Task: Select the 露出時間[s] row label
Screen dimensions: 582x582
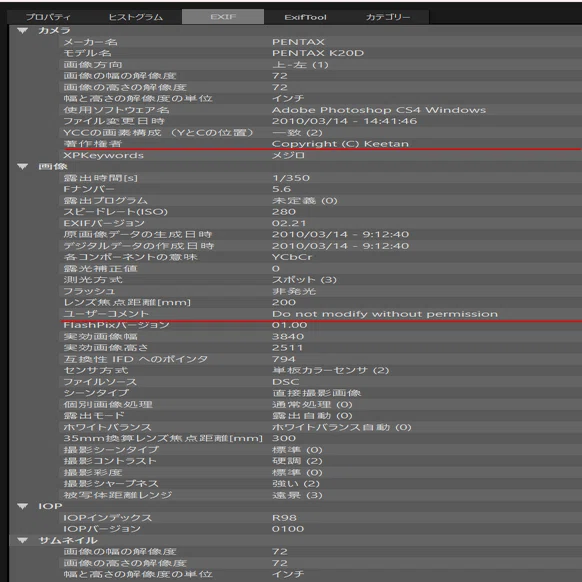Action: point(100,178)
